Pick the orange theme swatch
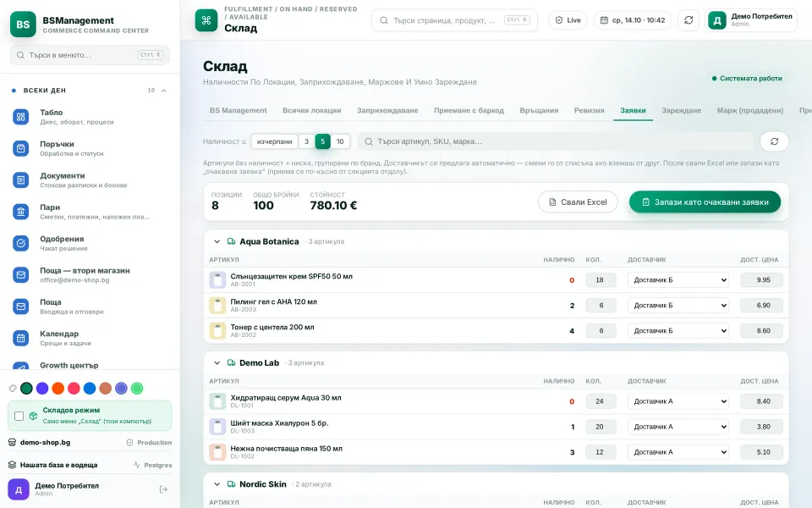The width and height of the screenshot is (812, 508). [x=58, y=389]
